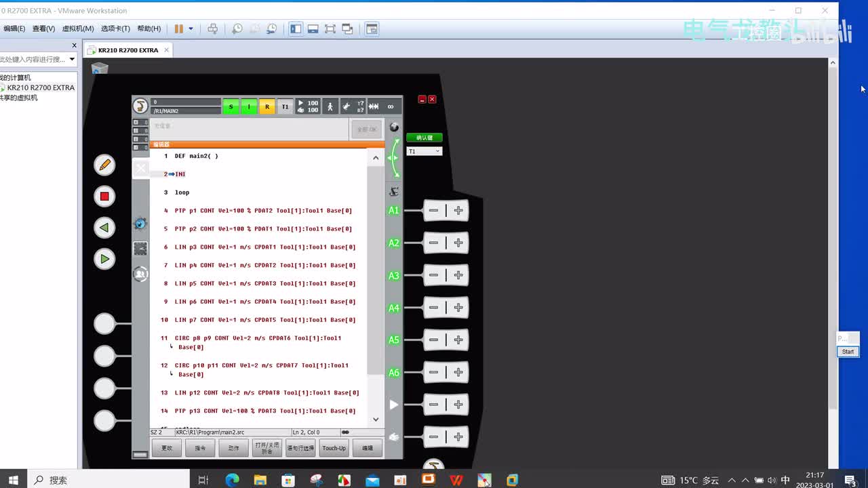This screenshot has height=488, width=868.
Task: Click the dotted-square icon on the left strip
Action: 140,249
